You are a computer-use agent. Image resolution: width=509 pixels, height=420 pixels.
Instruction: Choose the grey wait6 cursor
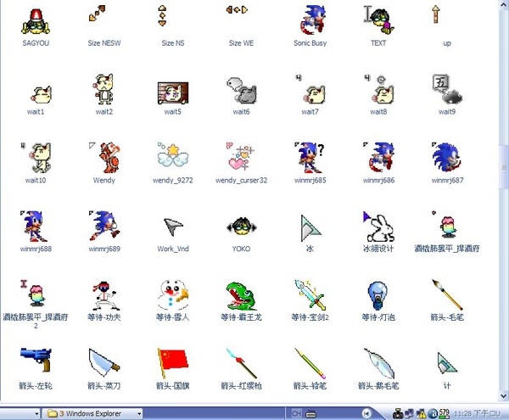(x=242, y=91)
